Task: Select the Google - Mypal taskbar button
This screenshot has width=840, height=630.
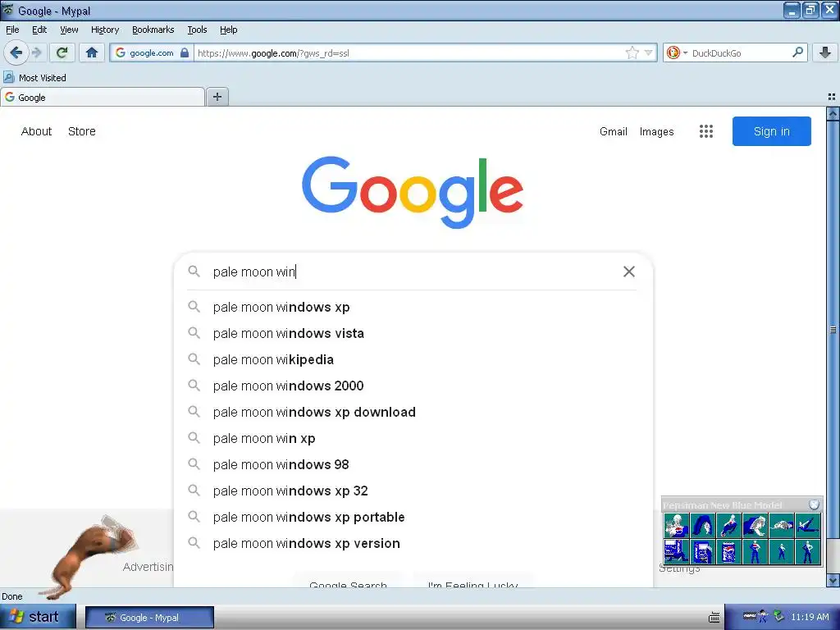Action: click(x=149, y=617)
